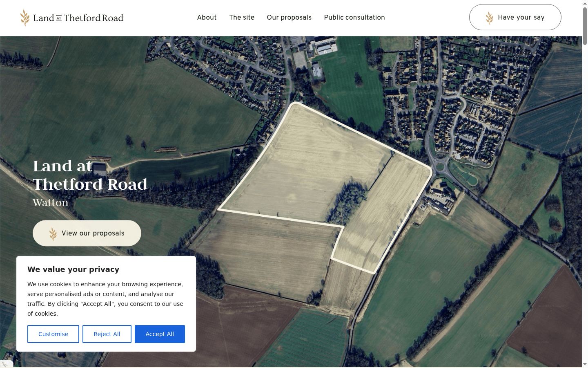Click the Land at Thetford Road hero heading
The width and height of the screenshot is (588, 368).
coord(90,175)
